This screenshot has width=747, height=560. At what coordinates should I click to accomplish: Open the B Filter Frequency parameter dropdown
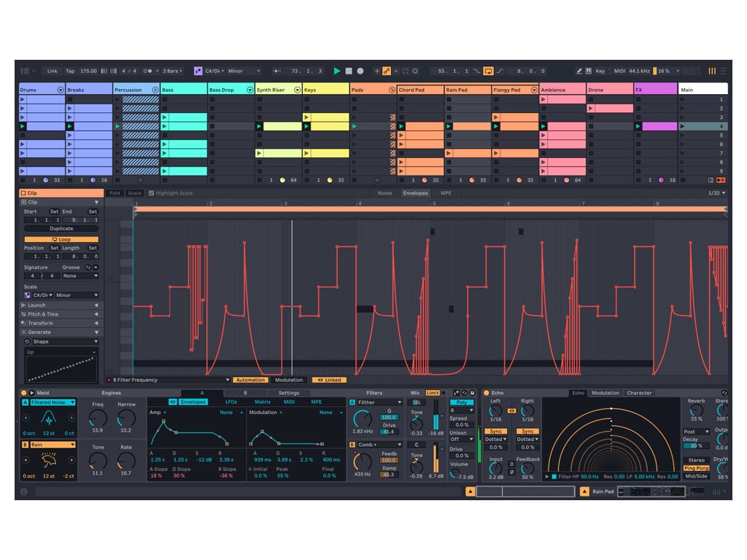227,380
